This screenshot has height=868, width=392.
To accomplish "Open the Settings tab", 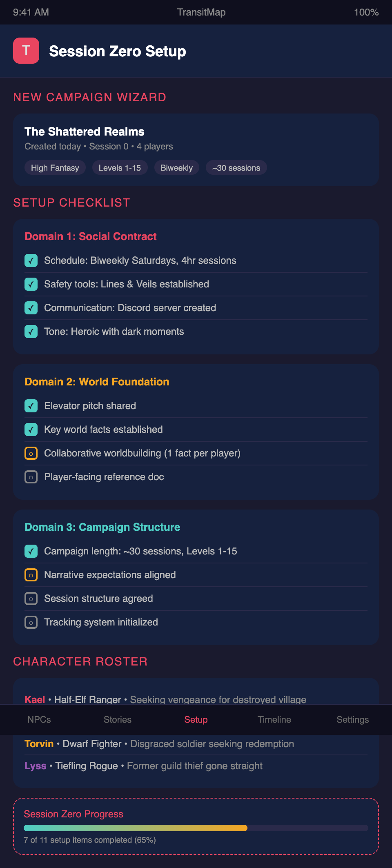I will 353,719.
